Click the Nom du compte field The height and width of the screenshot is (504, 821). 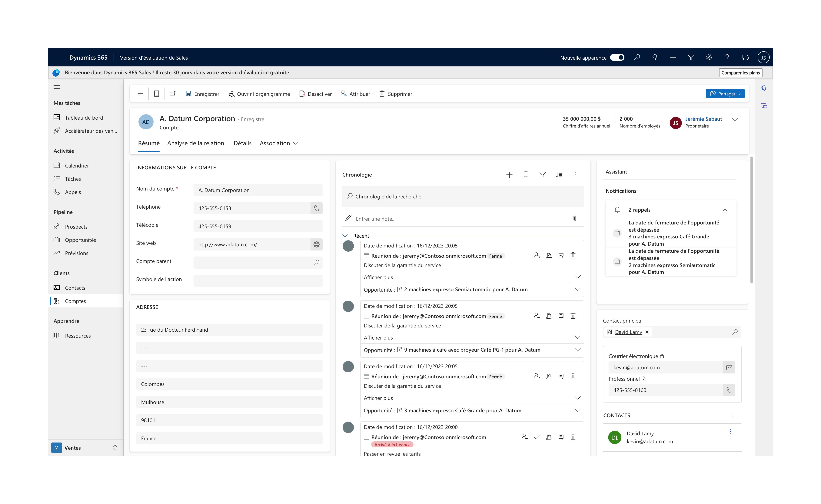(258, 190)
